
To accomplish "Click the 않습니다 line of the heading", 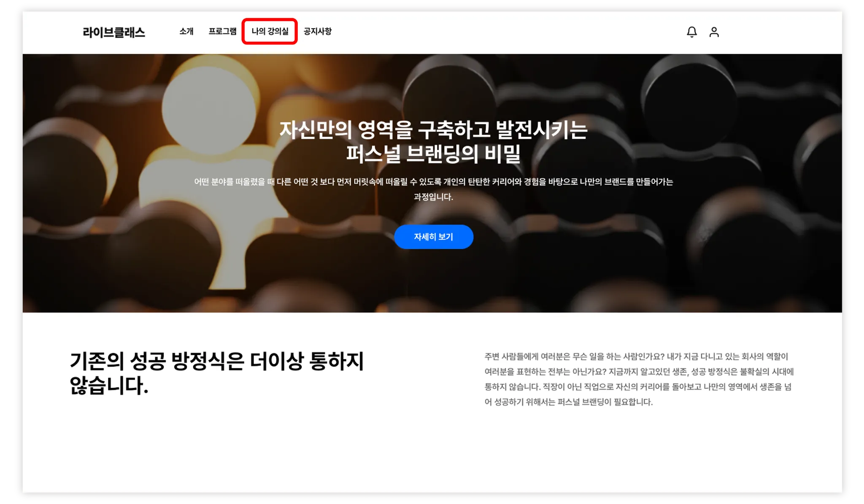I will point(109,385).
